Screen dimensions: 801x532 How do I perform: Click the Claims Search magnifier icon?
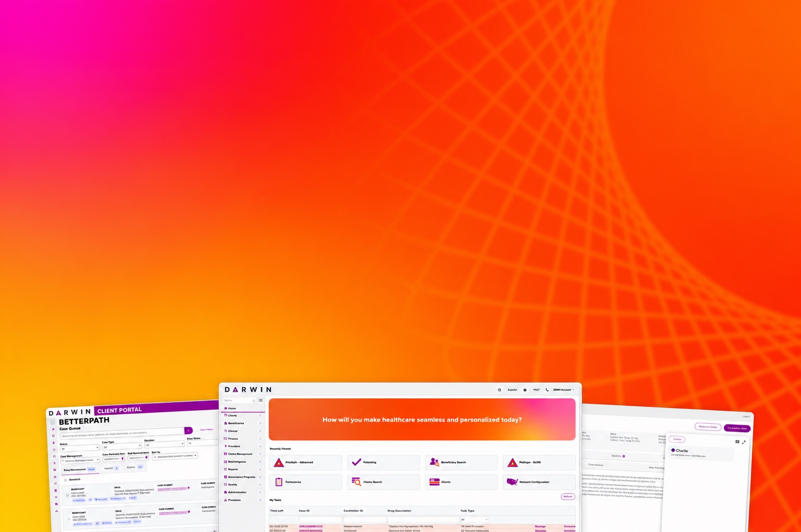[356, 482]
